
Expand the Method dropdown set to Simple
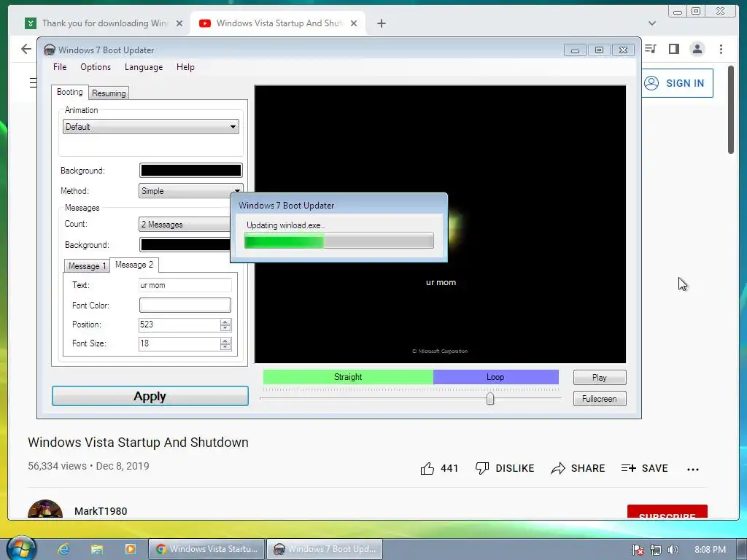(190, 191)
